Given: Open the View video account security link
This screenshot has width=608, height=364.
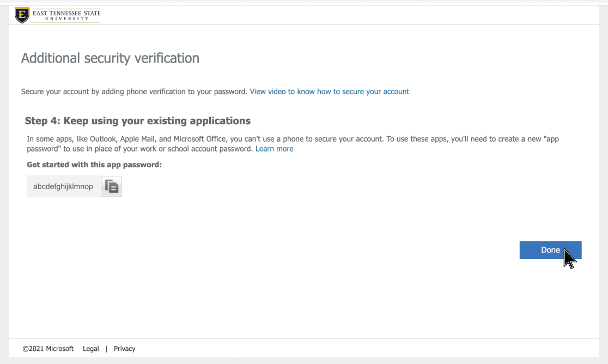Looking at the screenshot, I should pyautogui.click(x=329, y=92).
